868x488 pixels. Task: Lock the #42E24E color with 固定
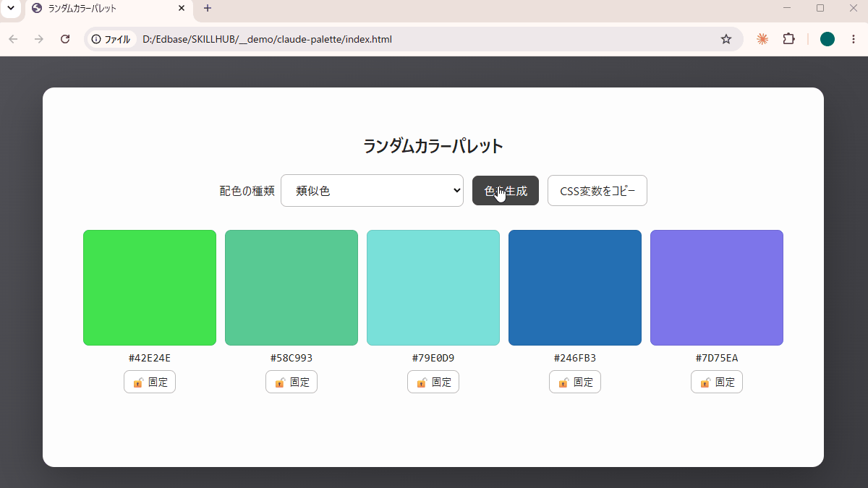[x=150, y=382]
